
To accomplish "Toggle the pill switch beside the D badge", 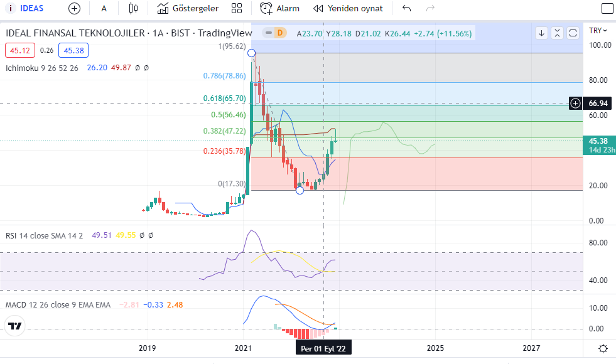I will point(269,33).
